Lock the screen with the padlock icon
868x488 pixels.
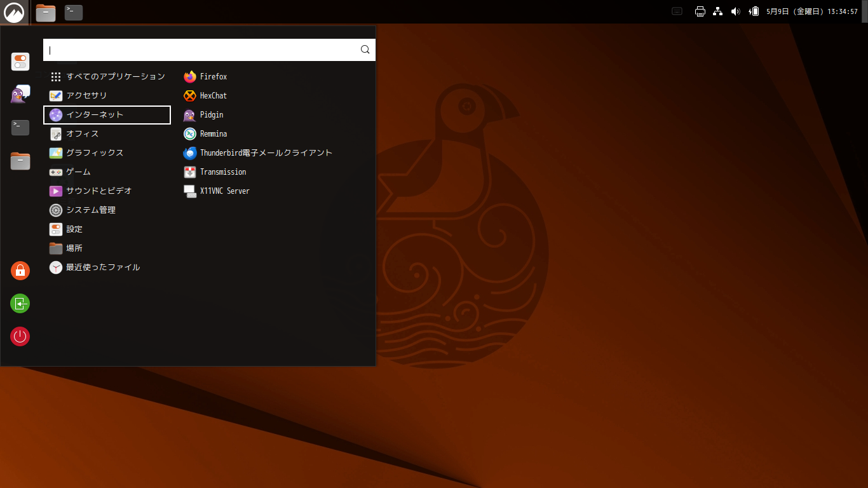20,271
